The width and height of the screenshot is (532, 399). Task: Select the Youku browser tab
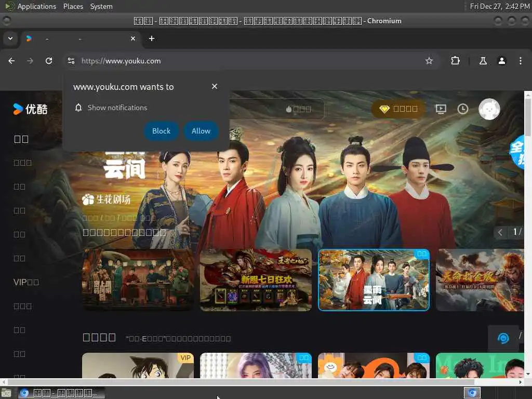tap(79, 38)
